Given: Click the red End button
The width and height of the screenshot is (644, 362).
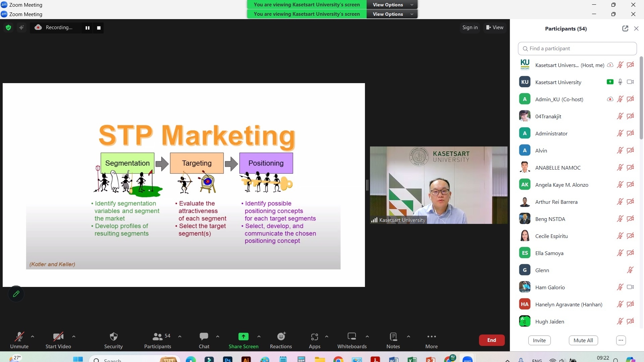Looking at the screenshot, I should (492, 340).
